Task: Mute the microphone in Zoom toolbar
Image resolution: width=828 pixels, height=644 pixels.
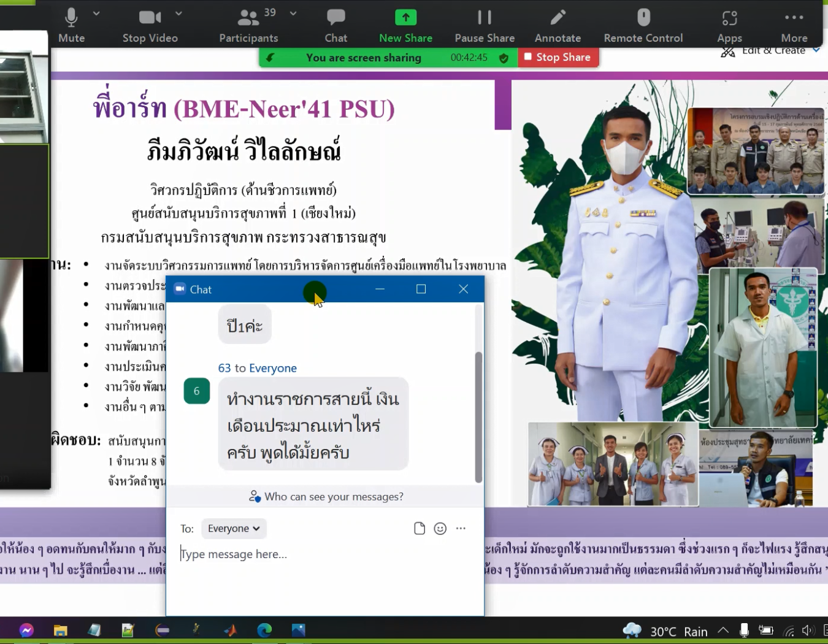Action: click(x=71, y=25)
